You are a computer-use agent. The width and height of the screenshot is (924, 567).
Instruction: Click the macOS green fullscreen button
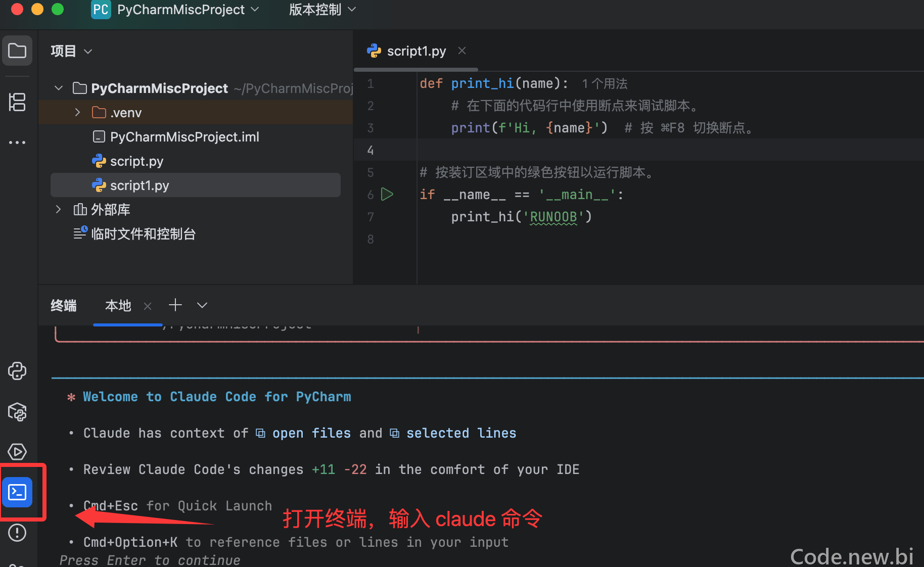(58, 9)
